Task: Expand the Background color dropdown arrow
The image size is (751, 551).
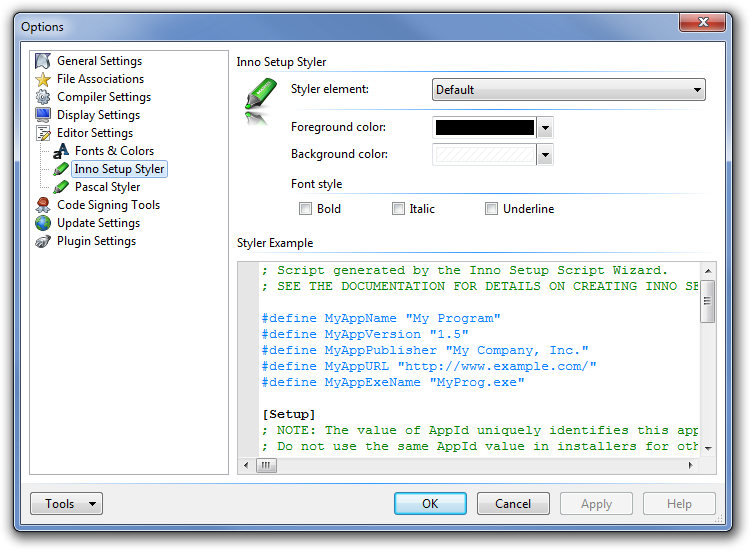Action: coord(545,155)
